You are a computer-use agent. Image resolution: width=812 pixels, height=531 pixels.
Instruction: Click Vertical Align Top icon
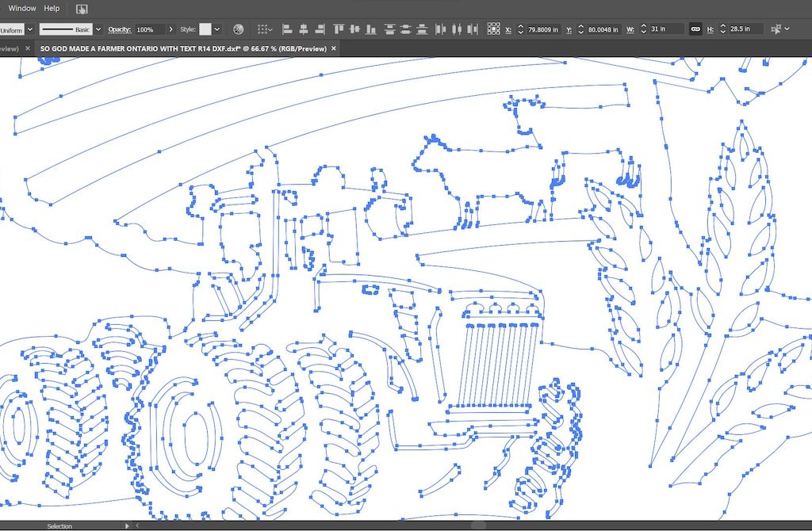pyautogui.click(x=339, y=29)
